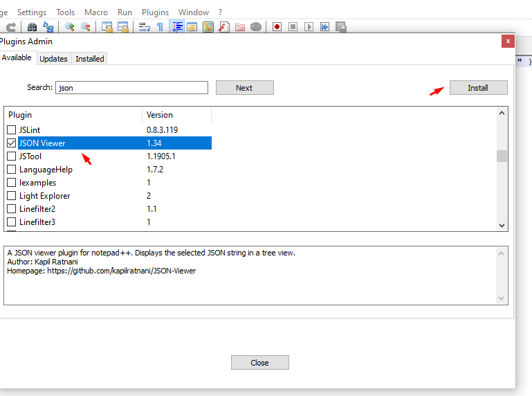Click description box scrollbar down arrow
532x396 pixels.
tap(501, 298)
